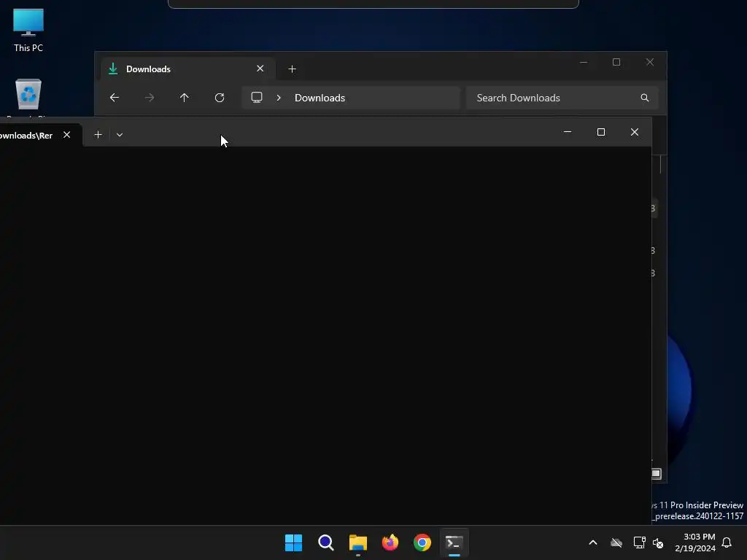747x560 pixels.
Task: Open the network status tray icon
Action: (x=639, y=542)
